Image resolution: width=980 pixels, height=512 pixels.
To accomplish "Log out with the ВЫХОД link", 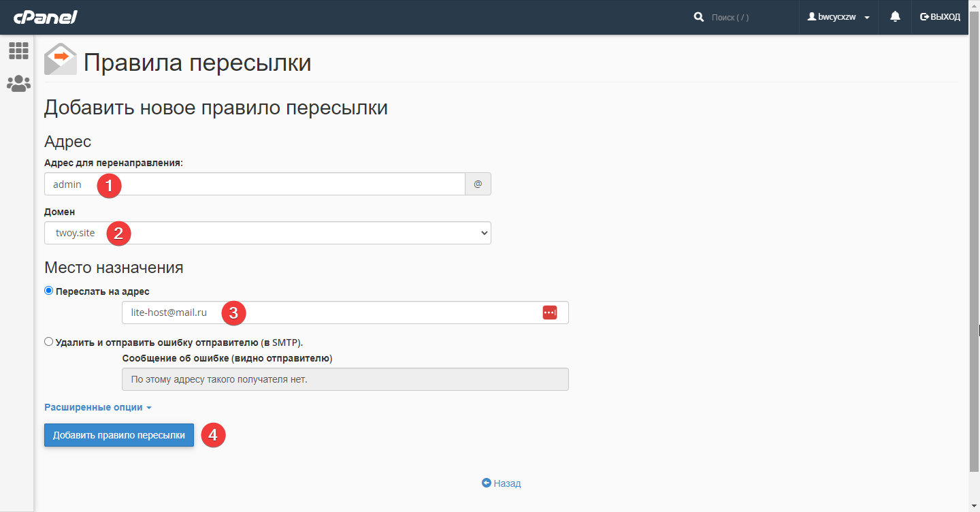I will (940, 17).
